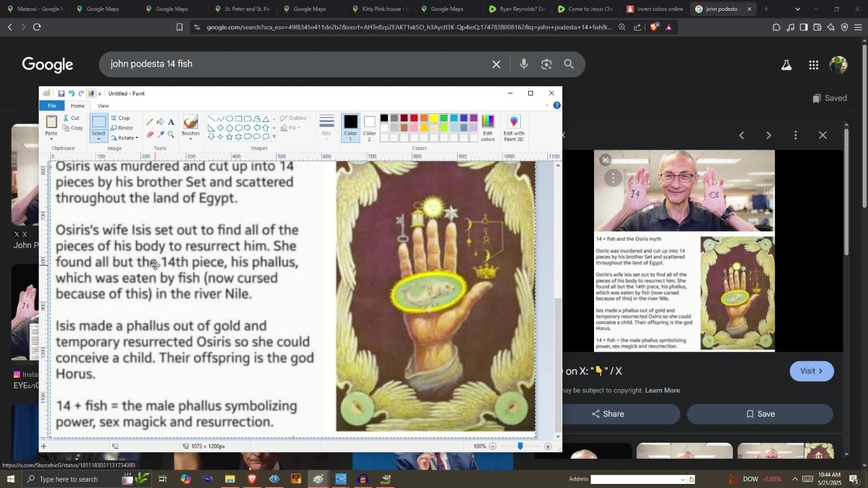Viewport: 868px width, 488px height.
Task: Open Edit colors dialog
Action: pos(488,127)
